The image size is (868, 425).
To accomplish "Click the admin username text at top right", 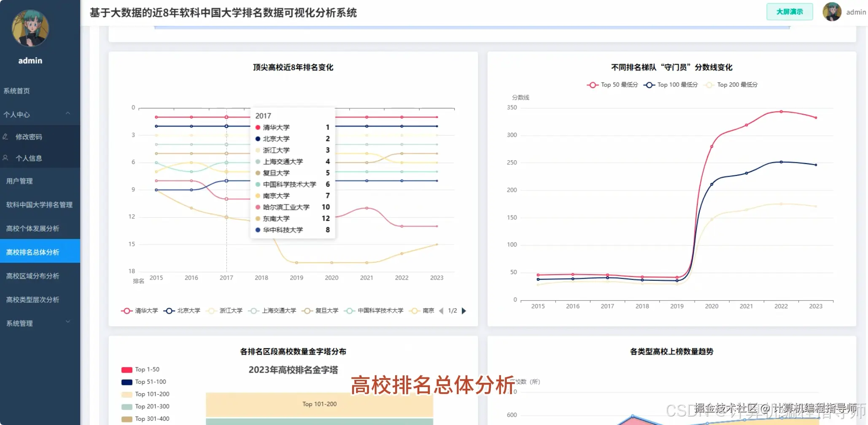I will point(857,12).
